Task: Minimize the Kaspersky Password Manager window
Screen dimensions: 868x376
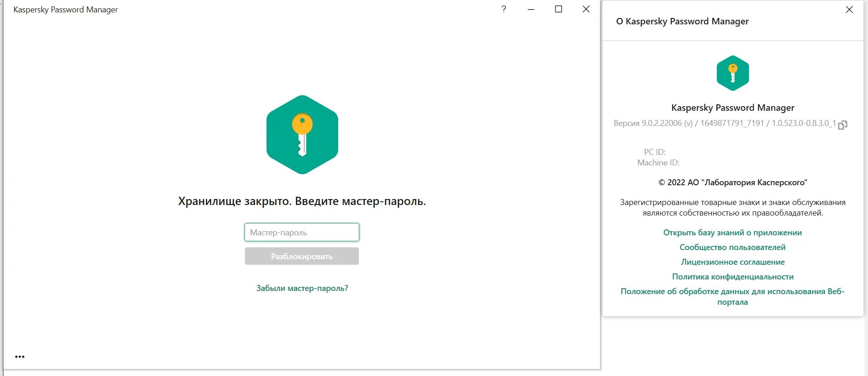Action: click(531, 9)
